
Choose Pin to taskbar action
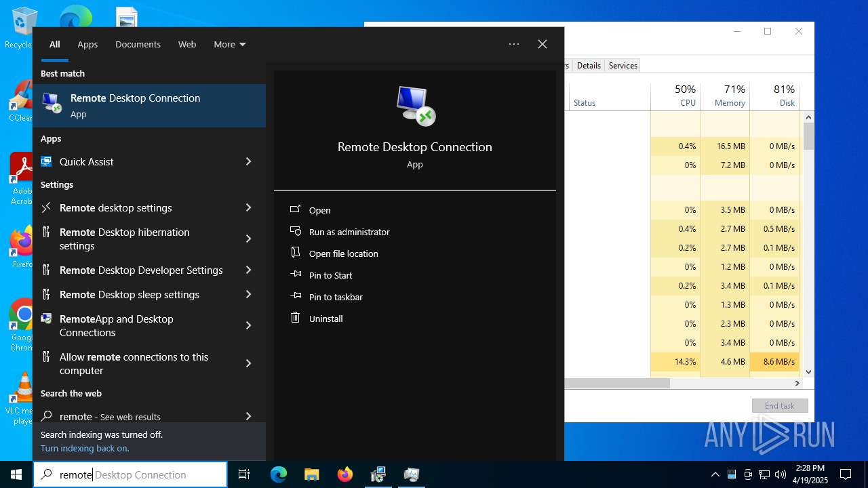[336, 297]
